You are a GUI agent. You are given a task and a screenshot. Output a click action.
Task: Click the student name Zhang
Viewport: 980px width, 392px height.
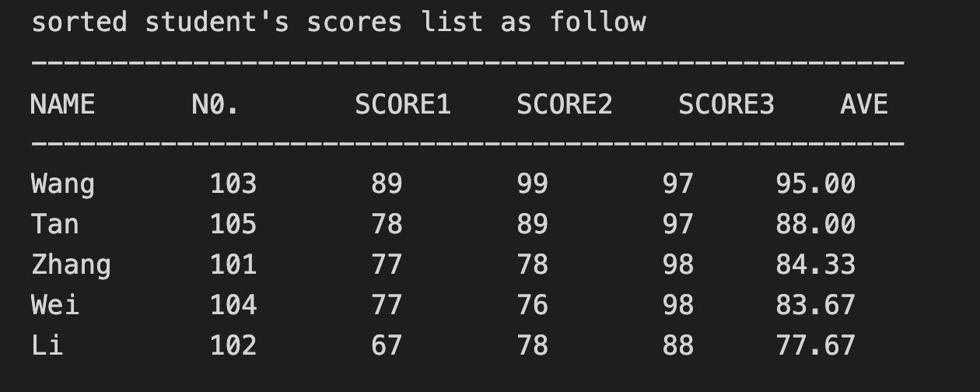71,265
